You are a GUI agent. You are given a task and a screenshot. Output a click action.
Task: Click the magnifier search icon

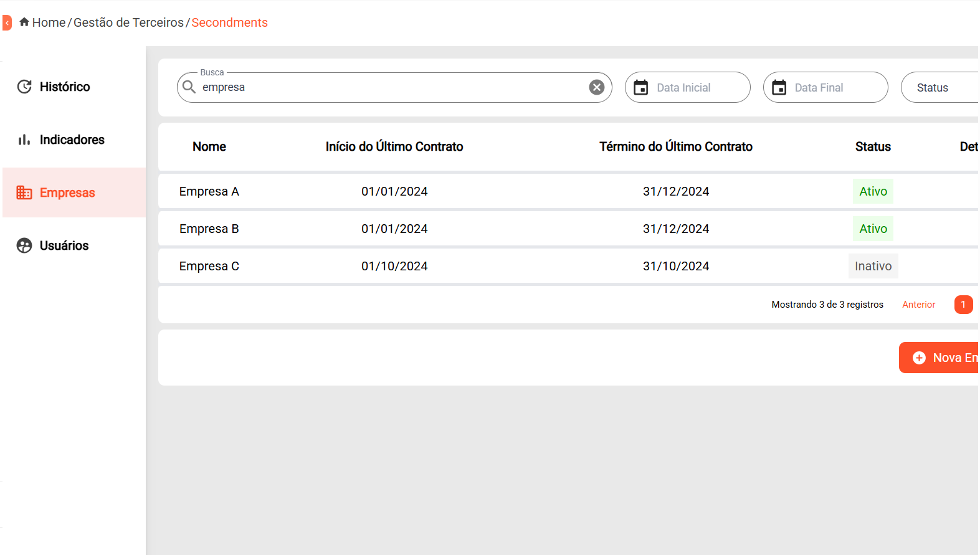[189, 87]
